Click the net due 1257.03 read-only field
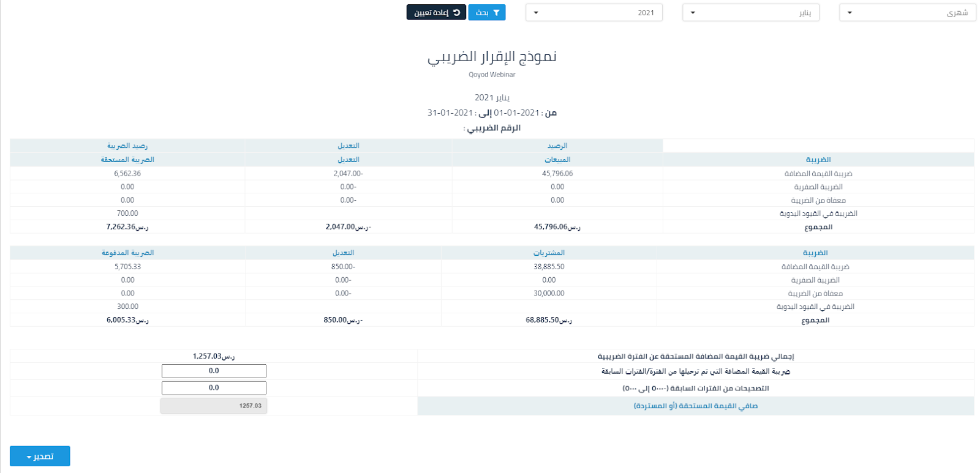Image resolution: width=980 pixels, height=473 pixels. point(214,406)
